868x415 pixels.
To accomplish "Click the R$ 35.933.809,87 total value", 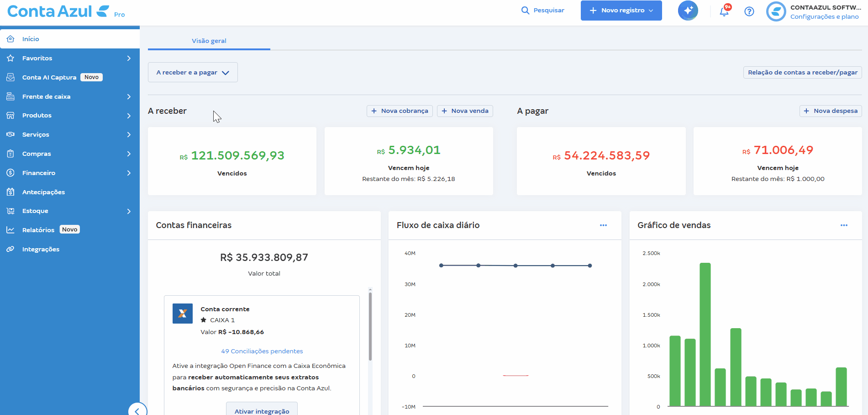I will click(x=264, y=257).
